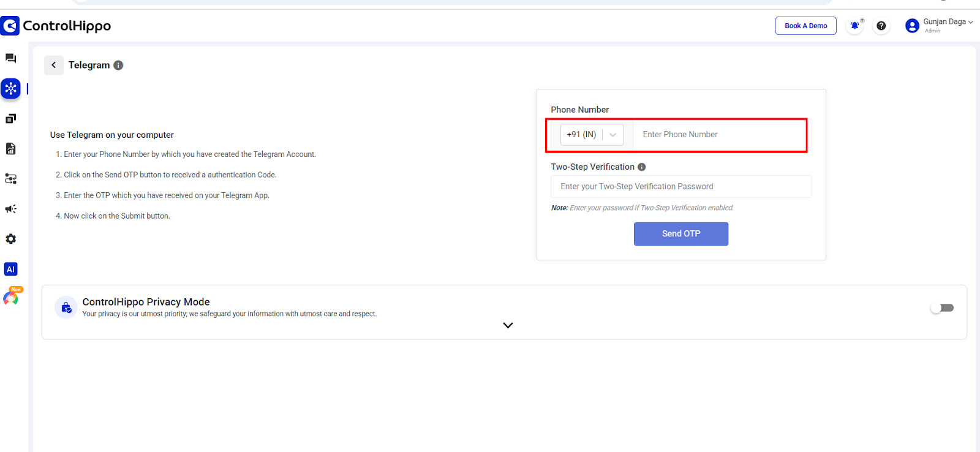Click the Book A Demo button
980x452 pixels.
coord(805,26)
